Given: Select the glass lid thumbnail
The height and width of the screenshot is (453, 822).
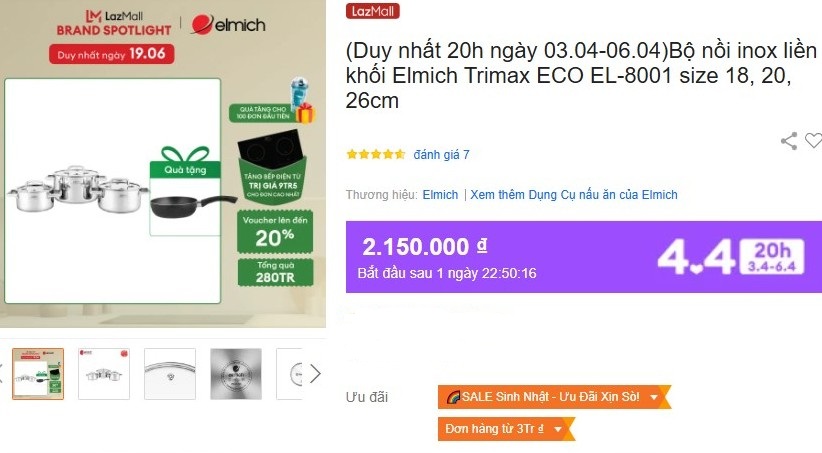Looking at the screenshot, I should [170, 374].
